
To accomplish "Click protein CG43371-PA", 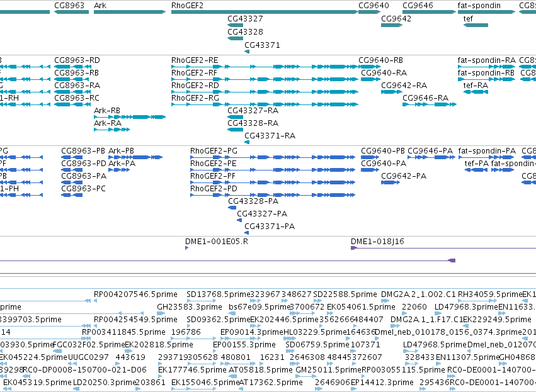I will click(x=270, y=227).
